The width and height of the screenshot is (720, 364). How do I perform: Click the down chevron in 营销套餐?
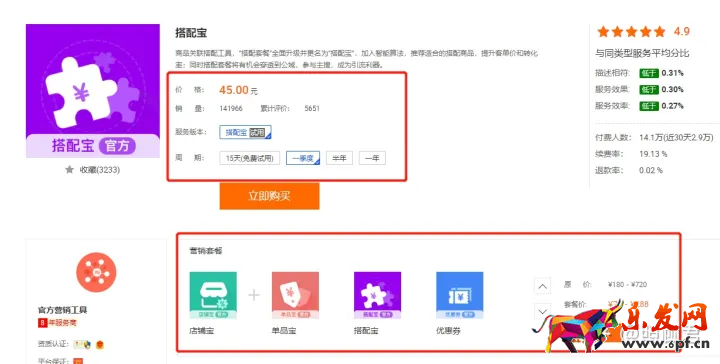pyautogui.click(x=542, y=312)
